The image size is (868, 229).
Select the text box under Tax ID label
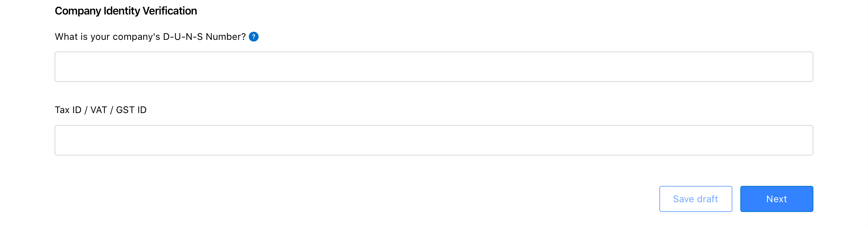point(434,140)
